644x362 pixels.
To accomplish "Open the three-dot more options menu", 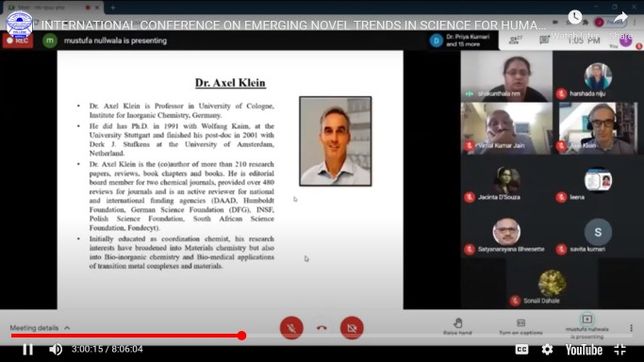I will [x=631, y=327].
